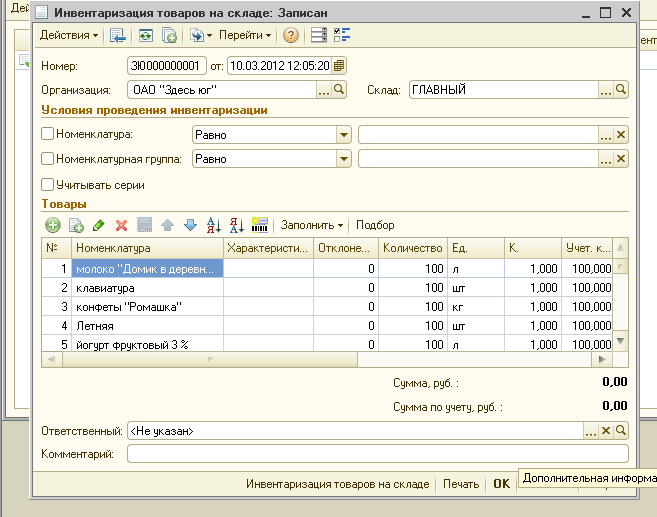This screenshot has height=517, width=657.
Task: Click Инвентаризация товаров на складе print form
Action: coord(337,484)
